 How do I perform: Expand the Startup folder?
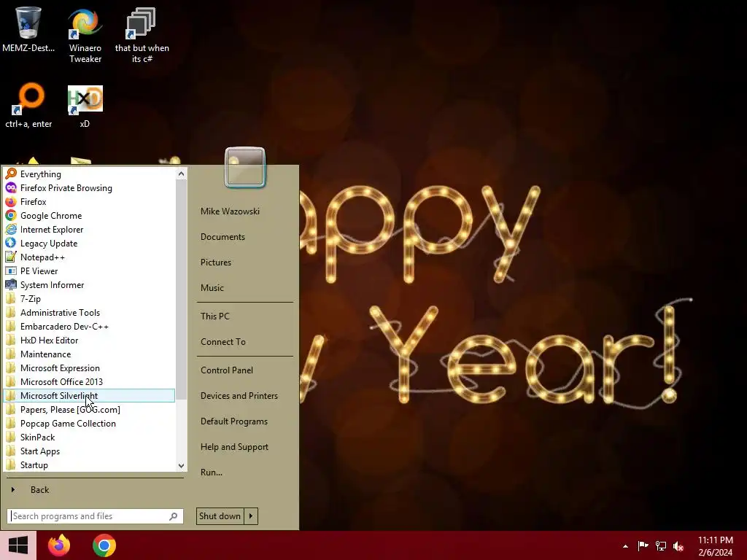point(89,464)
